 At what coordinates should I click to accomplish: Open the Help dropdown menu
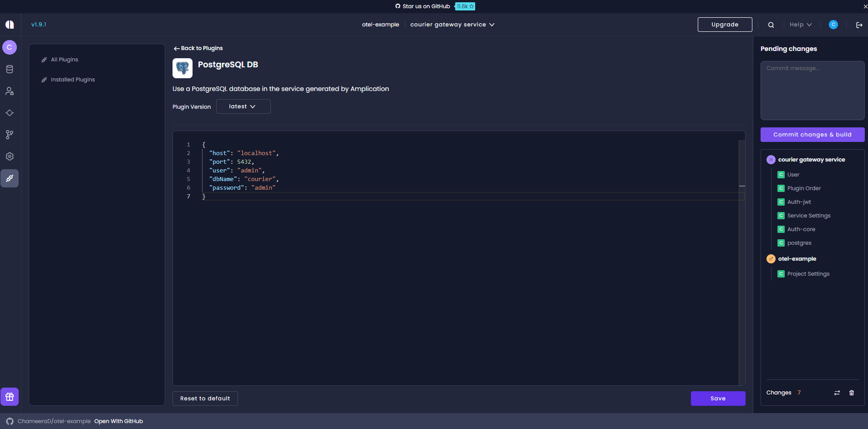point(801,25)
